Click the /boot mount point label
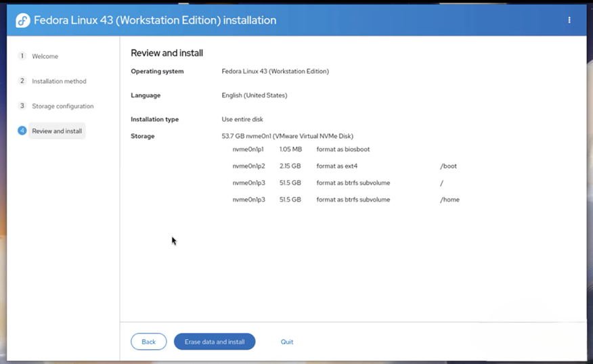Image resolution: width=593 pixels, height=364 pixels. [x=449, y=166]
